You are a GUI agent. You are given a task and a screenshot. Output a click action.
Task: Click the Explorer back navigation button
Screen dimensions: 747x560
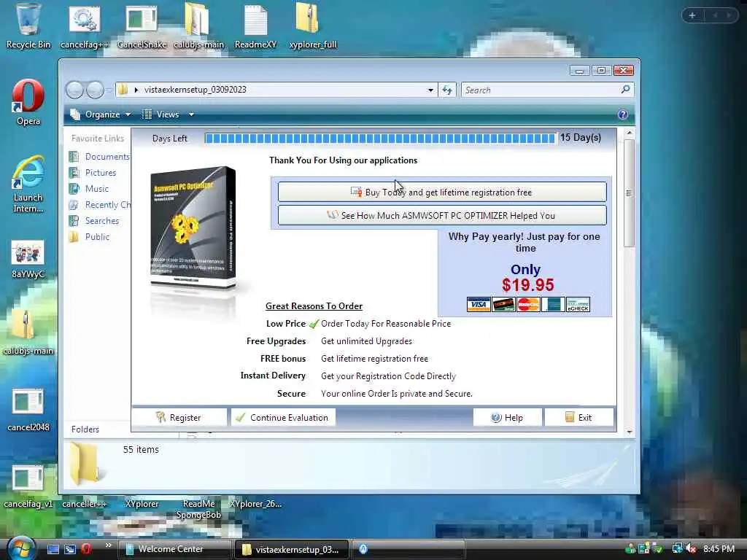click(75, 90)
